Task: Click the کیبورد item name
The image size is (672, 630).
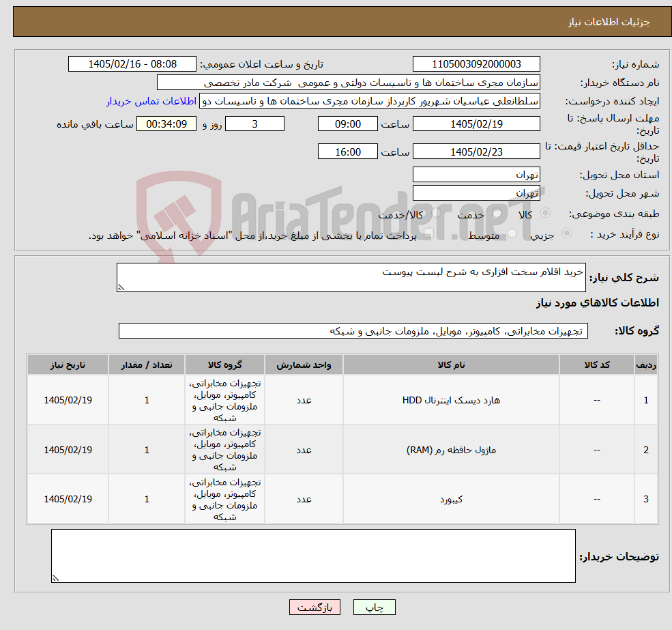Action: pyautogui.click(x=451, y=499)
